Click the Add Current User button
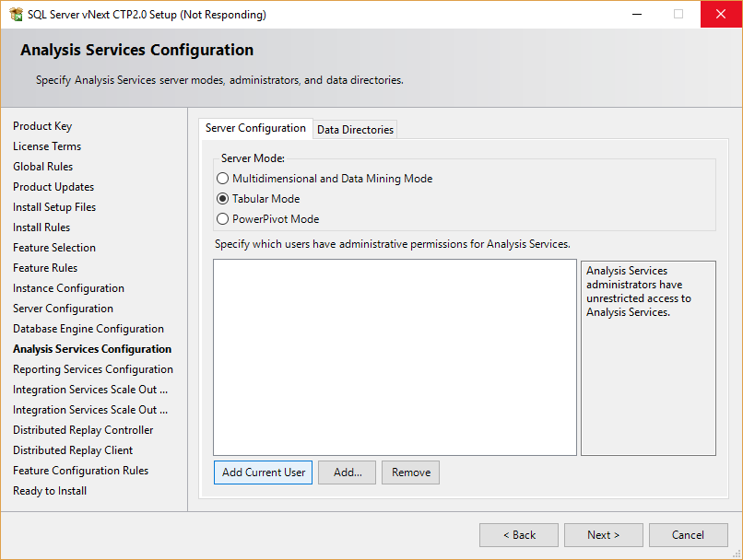This screenshot has height=560, width=743. click(263, 472)
